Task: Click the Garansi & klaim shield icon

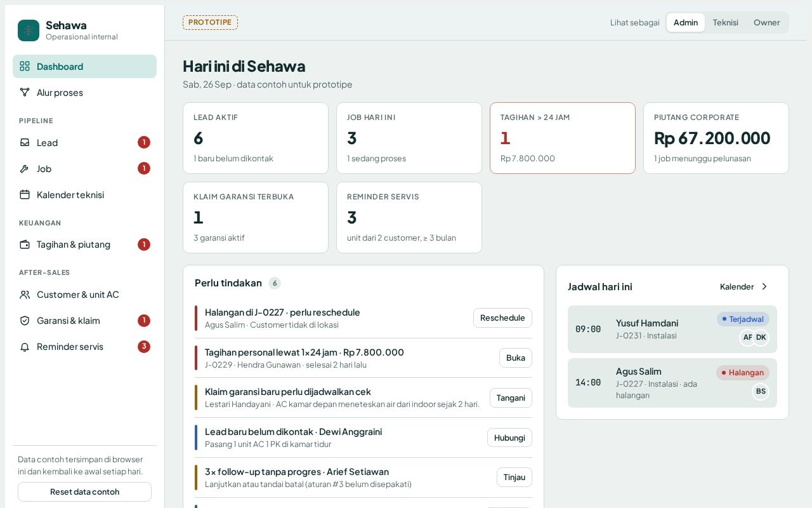Action: click(x=25, y=320)
